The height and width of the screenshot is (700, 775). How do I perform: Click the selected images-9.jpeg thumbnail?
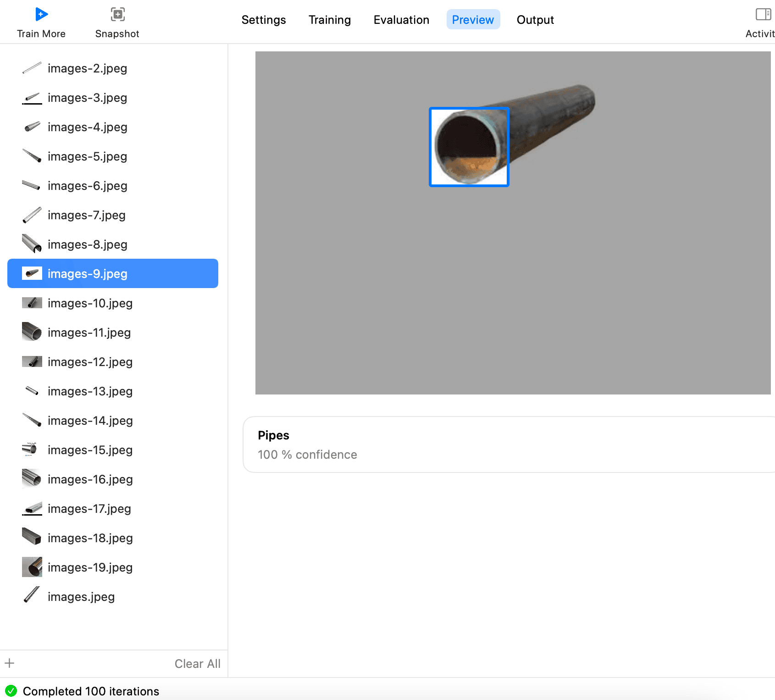click(x=32, y=273)
